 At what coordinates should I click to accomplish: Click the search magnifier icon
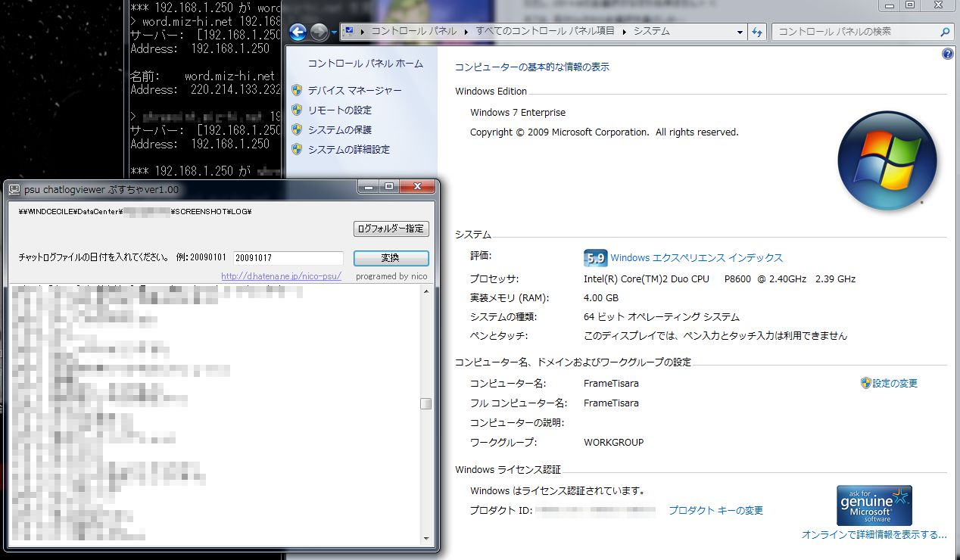point(945,32)
